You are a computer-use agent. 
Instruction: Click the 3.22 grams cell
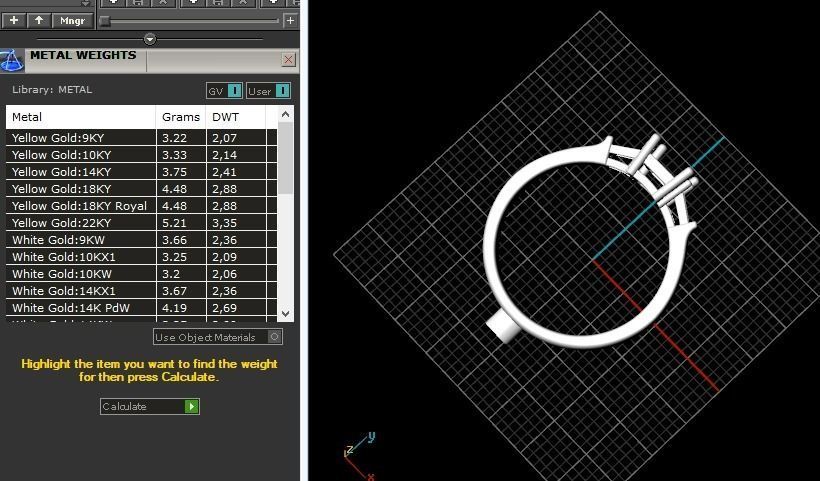point(181,138)
